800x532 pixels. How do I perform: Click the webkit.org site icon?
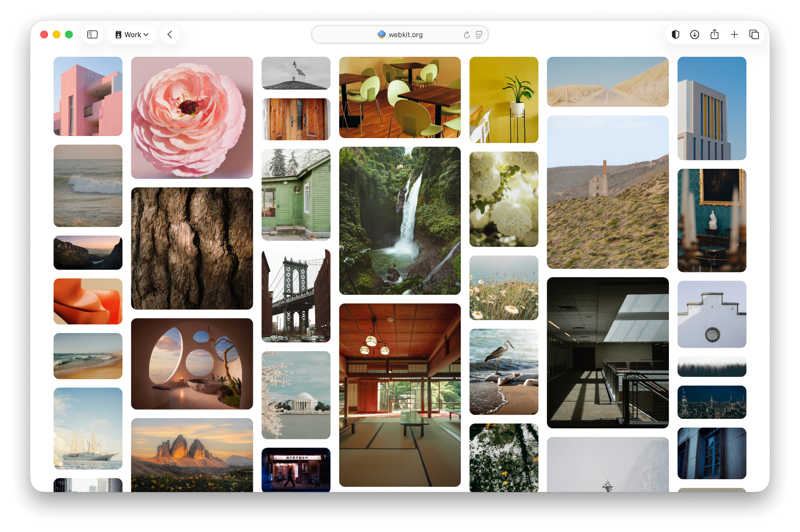pyautogui.click(x=381, y=34)
